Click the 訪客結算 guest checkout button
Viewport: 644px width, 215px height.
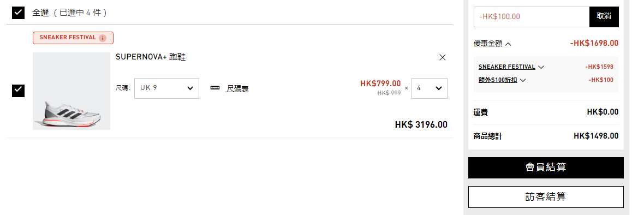[546, 197]
